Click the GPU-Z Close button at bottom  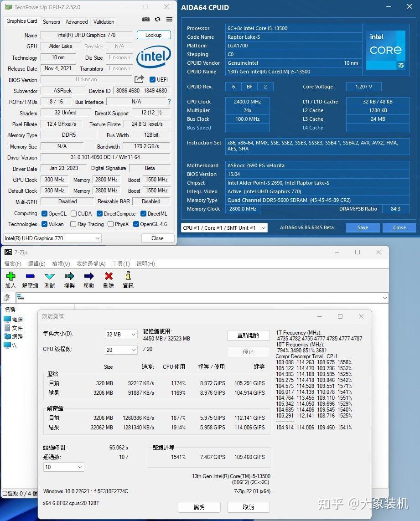click(x=157, y=238)
